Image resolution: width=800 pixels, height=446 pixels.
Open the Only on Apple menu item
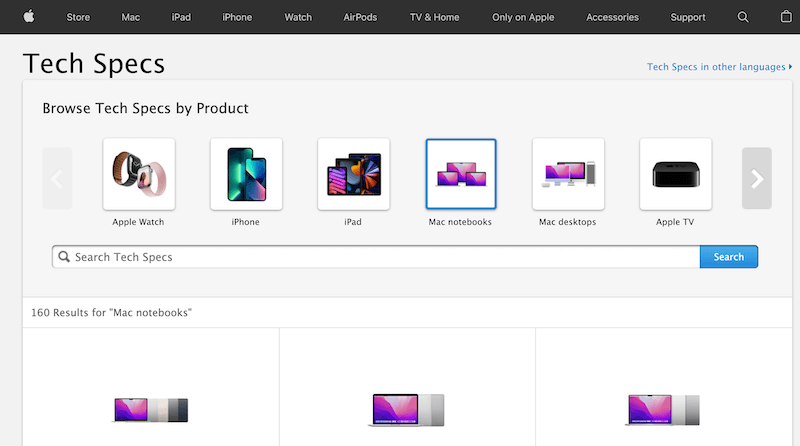click(x=523, y=17)
